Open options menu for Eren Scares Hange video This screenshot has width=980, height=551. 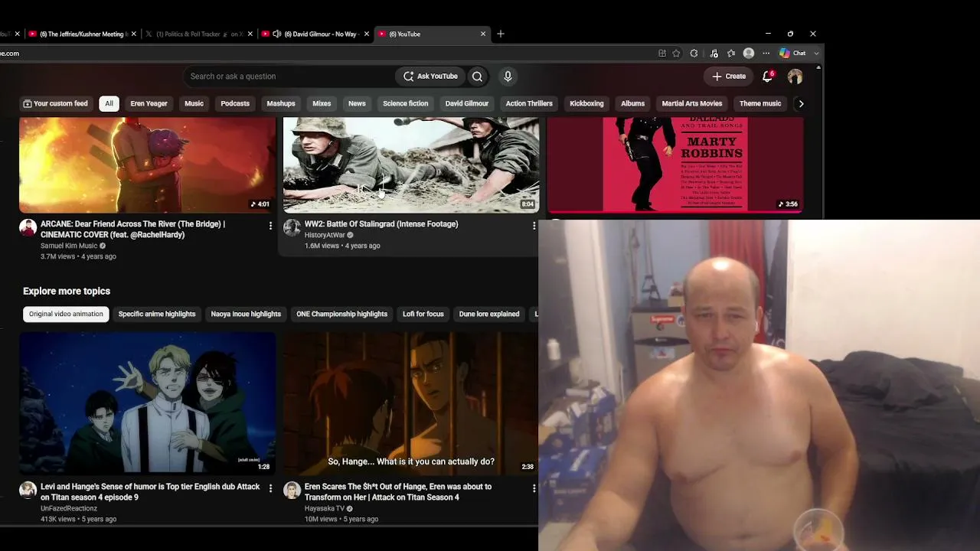coord(534,488)
